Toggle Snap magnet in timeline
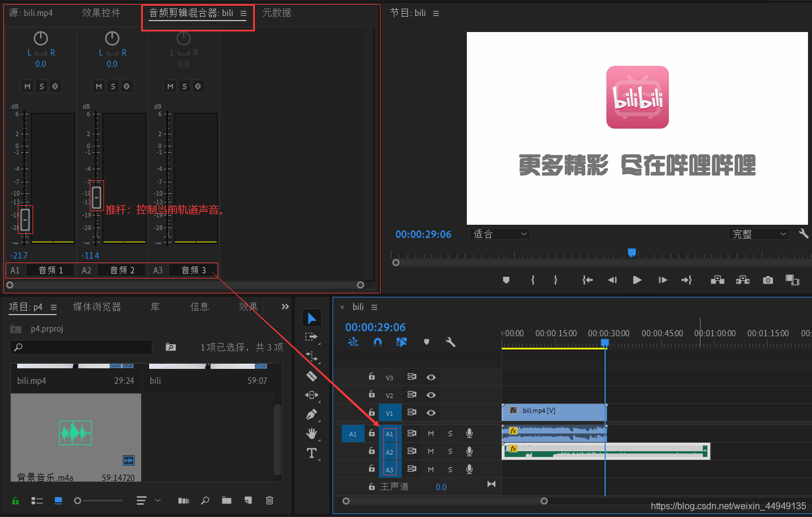 coord(378,342)
